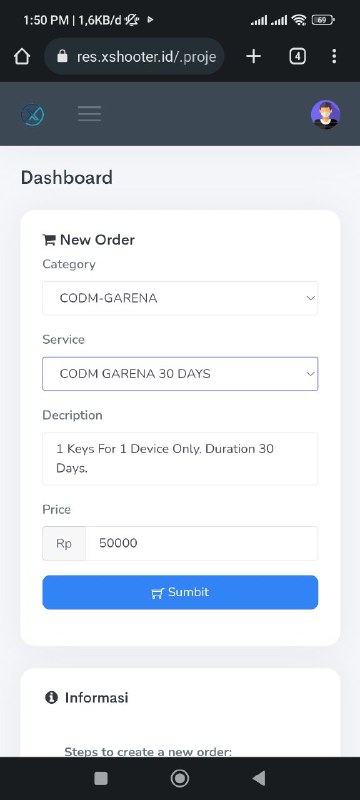Click the Informasi info icon
The width and height of the screenshot is (360, 800).
pos(52,697)
